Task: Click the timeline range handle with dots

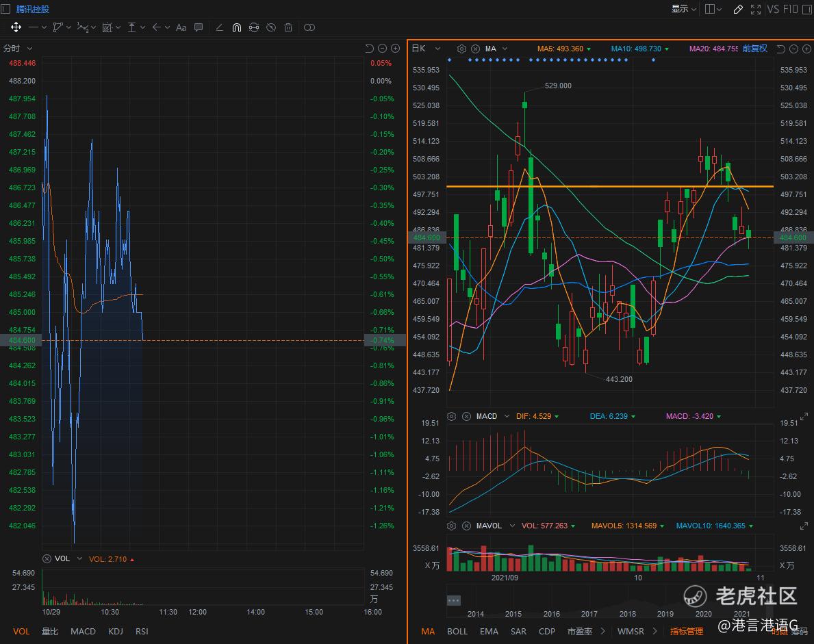Action: click(x=453, y=600)
